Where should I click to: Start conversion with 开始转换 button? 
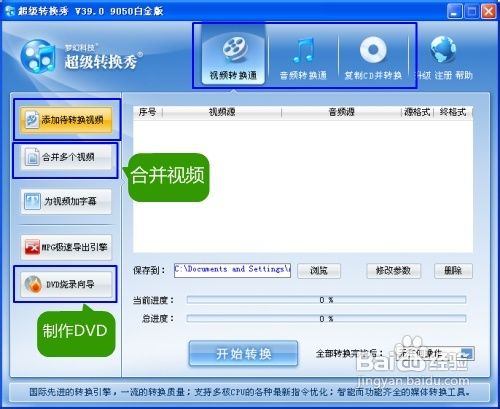tap(243, 353)
